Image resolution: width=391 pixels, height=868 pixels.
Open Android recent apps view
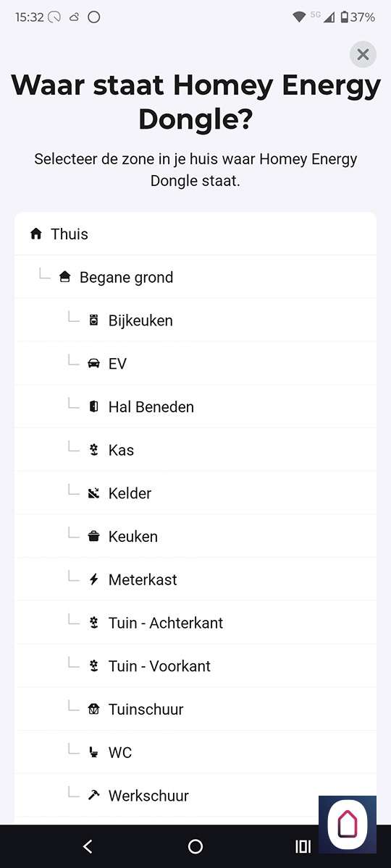pyautogui.click(x=303, y=846)
